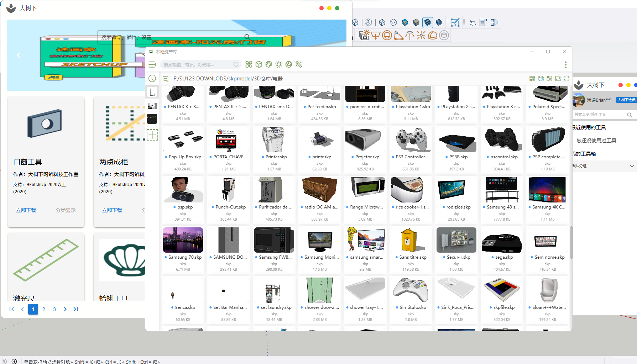Click the orange dome light icon
The height and width of the screenshot is (364, 637).
433,36
